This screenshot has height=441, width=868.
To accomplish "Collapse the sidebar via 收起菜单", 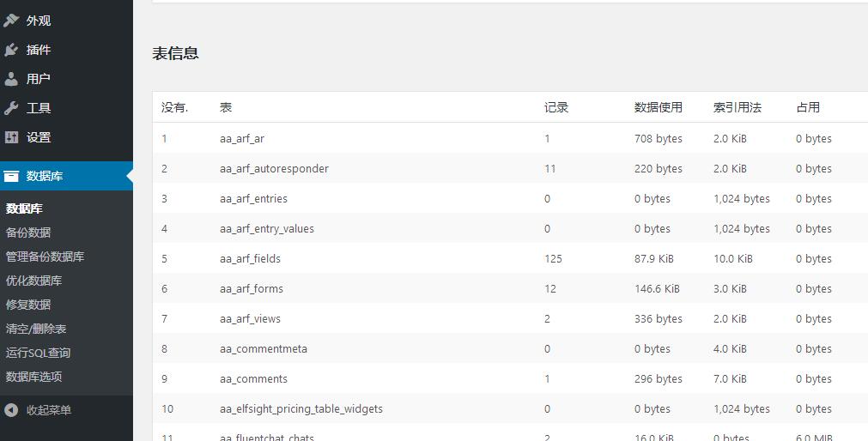I will tap(49, 410).
